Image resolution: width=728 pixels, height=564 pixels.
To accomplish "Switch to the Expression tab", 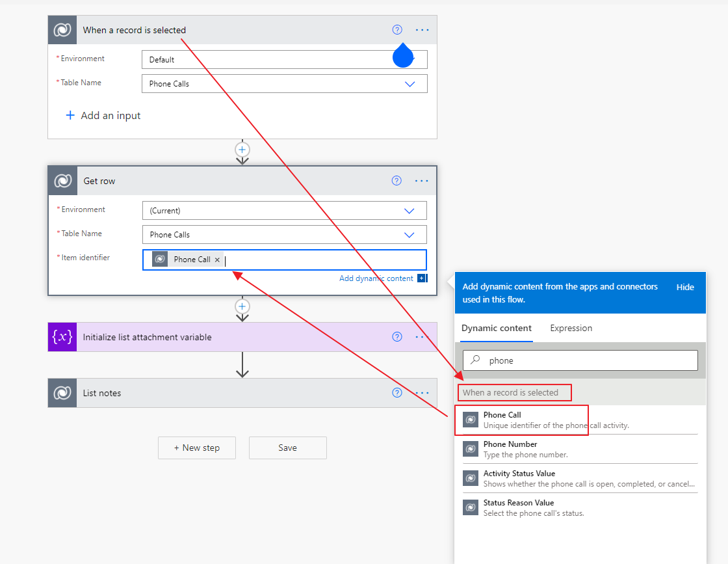I will (571, 328).
